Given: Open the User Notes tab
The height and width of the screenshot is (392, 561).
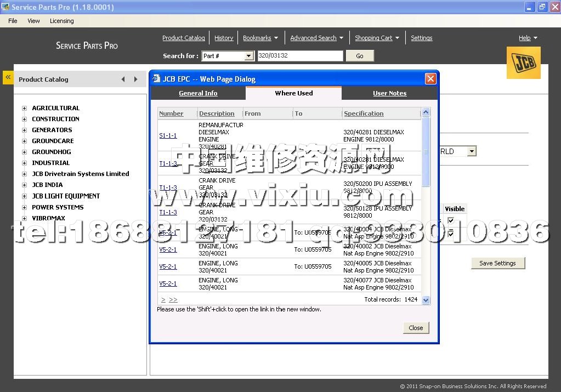Looking at the screenshot, I should point(389,93).
